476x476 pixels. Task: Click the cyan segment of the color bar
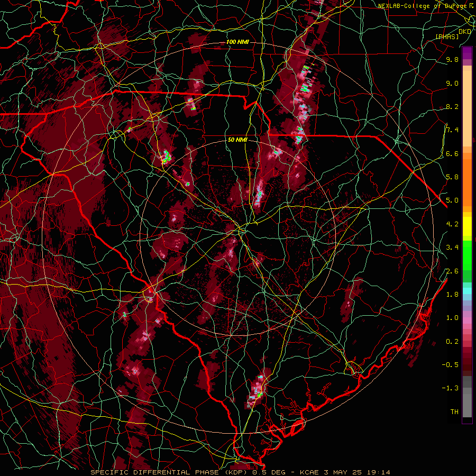pos(467,291)
